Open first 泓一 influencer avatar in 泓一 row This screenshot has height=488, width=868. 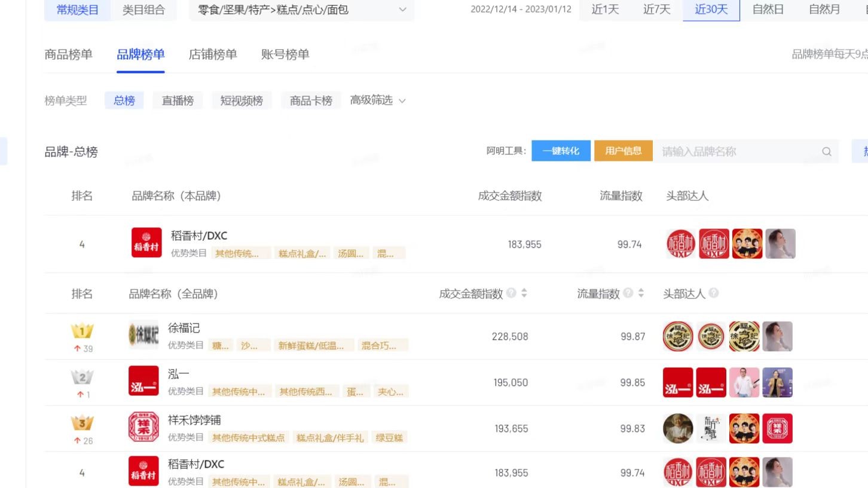tap(678, 382)
